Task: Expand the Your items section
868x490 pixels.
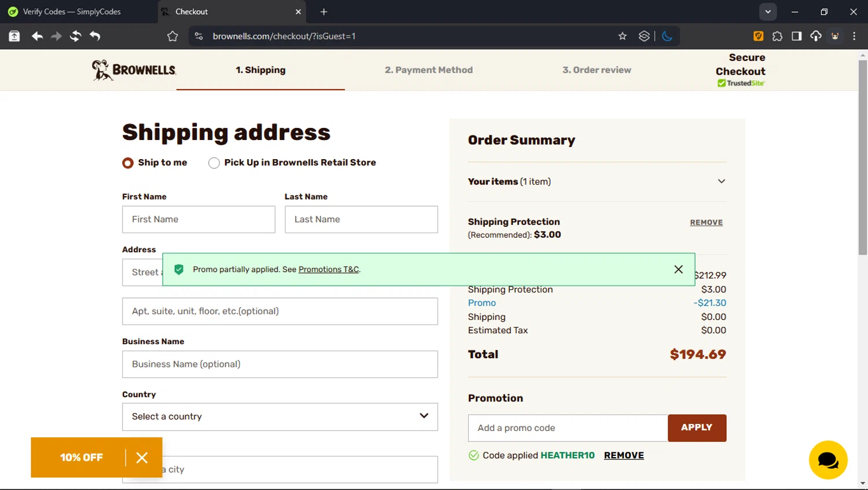Action: [721, 182]
